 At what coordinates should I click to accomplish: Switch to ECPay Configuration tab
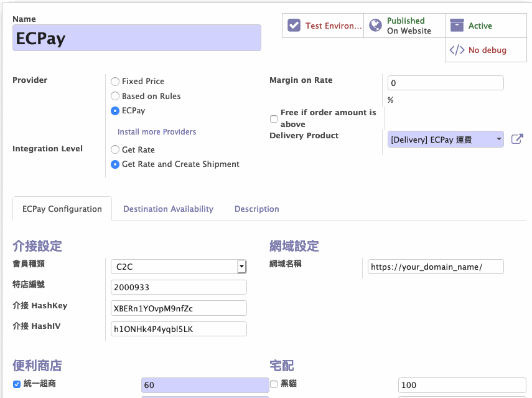tap(62, 209)
